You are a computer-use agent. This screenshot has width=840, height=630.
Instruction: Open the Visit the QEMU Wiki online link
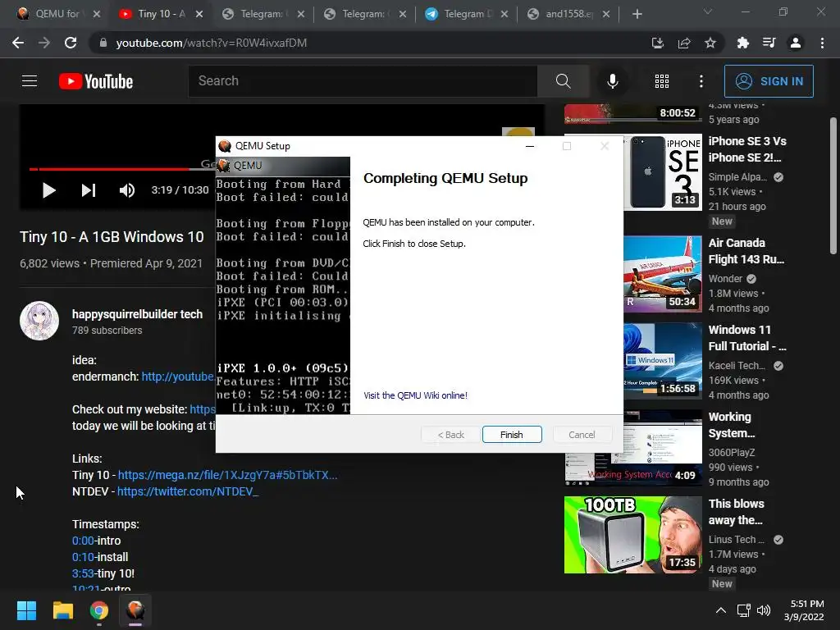point(415,395)
